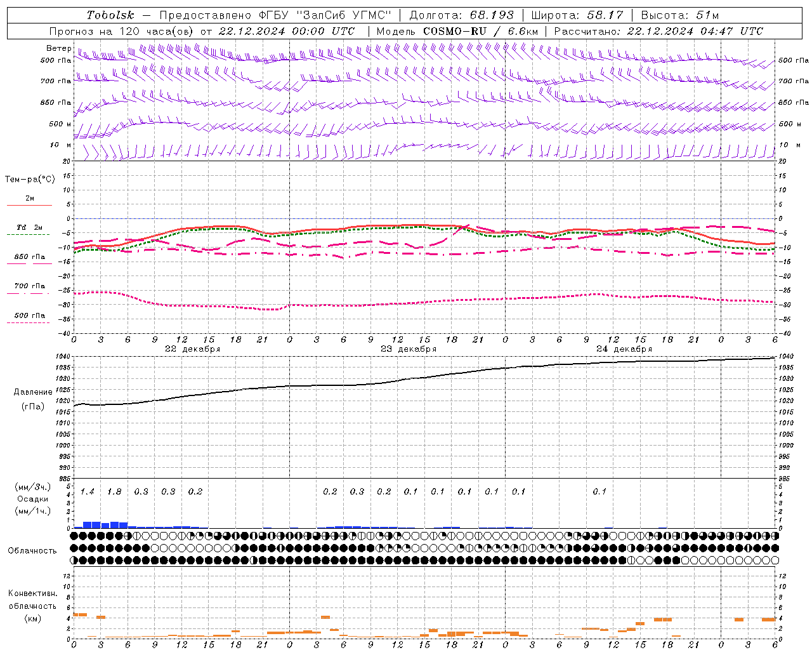Click the 1.8 precipitation amount value
This screenshot has height=650, width=812.
coord(114,491)
